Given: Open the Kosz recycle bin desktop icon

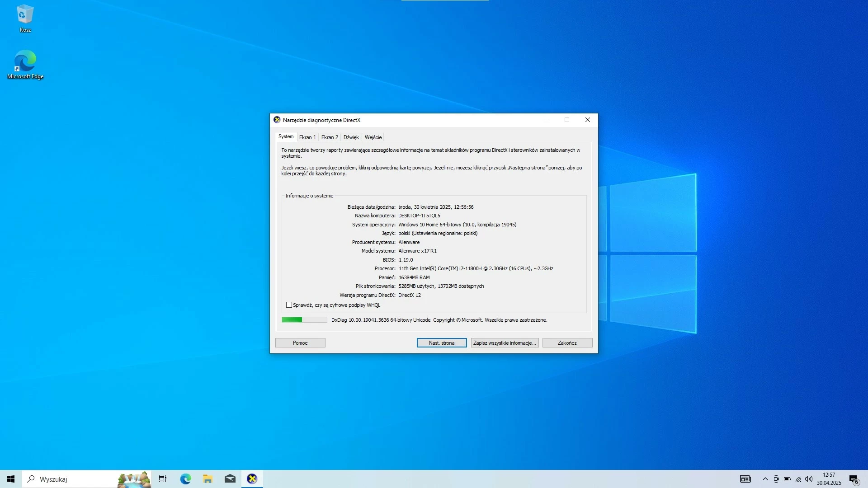Looking at the screenshot, I should pos(25,19).
